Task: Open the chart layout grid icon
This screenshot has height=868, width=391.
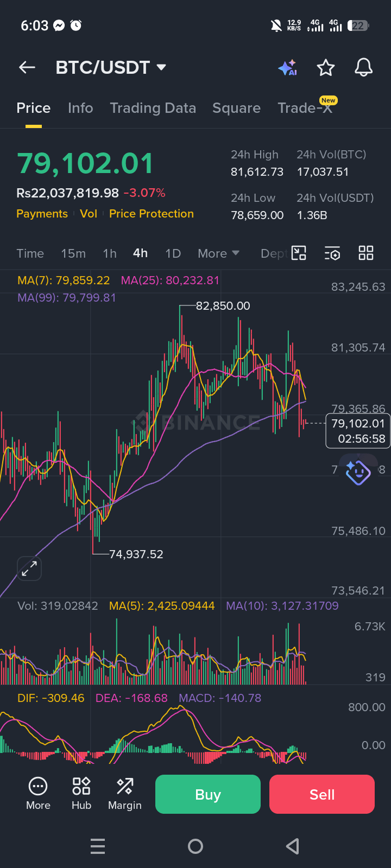Action: tap(366, 253)
